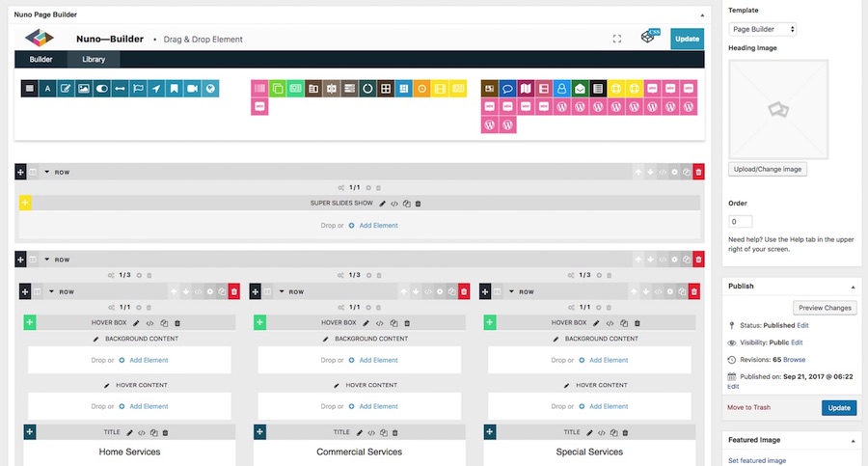Select the video camera element icon
The image size is (868, 466).
coord(192,89)
